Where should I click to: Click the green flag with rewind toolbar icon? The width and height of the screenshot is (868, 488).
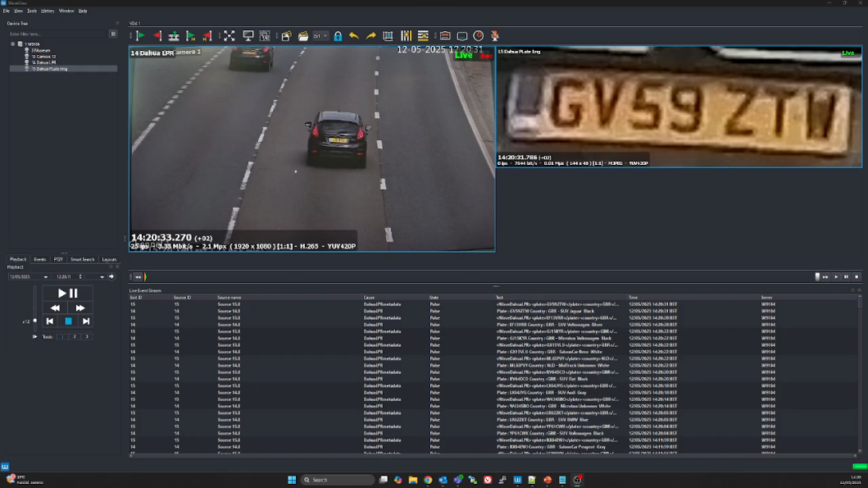pos(190,36)
